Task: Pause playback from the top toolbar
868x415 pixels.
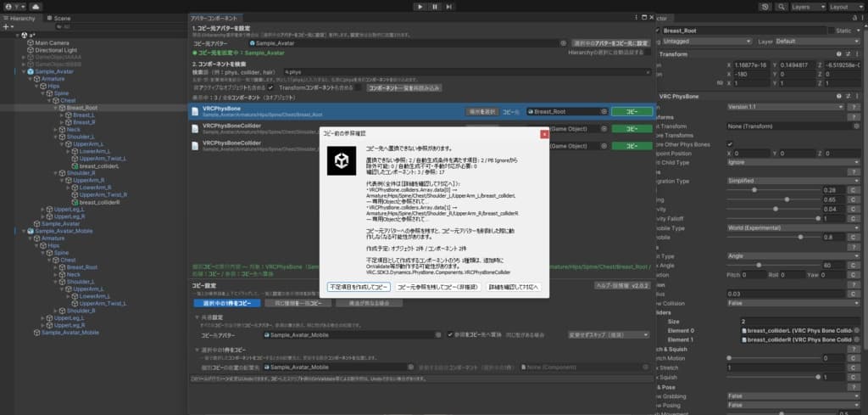Action: click(x=435, y=7)
